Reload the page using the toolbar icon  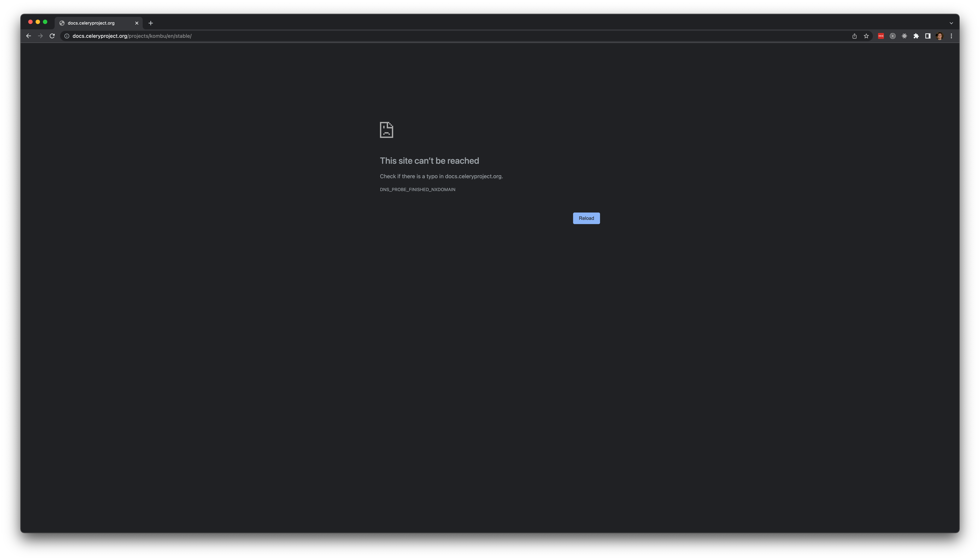click(x=52, y=36)
